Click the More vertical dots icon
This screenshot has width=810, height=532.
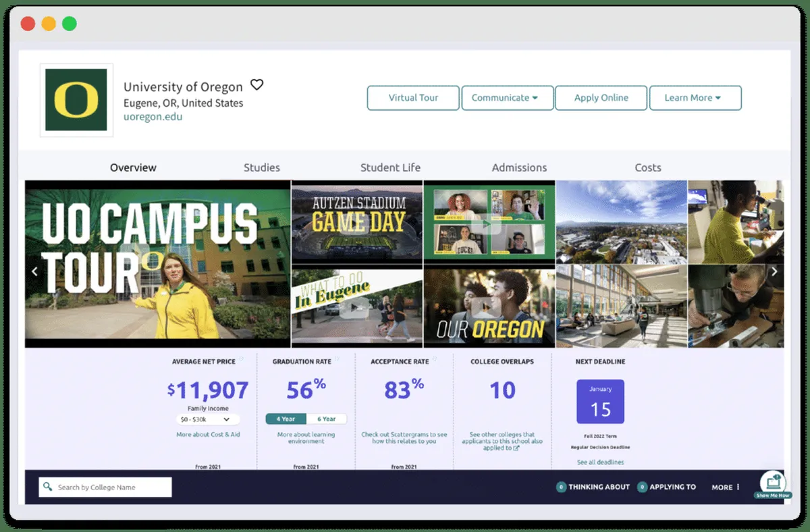pyautogui.click(x=738, y=487)
